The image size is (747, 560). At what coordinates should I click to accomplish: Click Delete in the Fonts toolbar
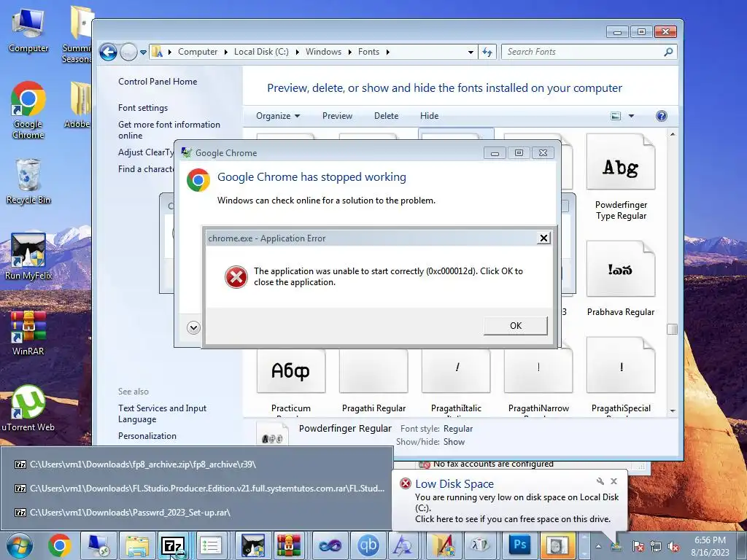[386, 116]
